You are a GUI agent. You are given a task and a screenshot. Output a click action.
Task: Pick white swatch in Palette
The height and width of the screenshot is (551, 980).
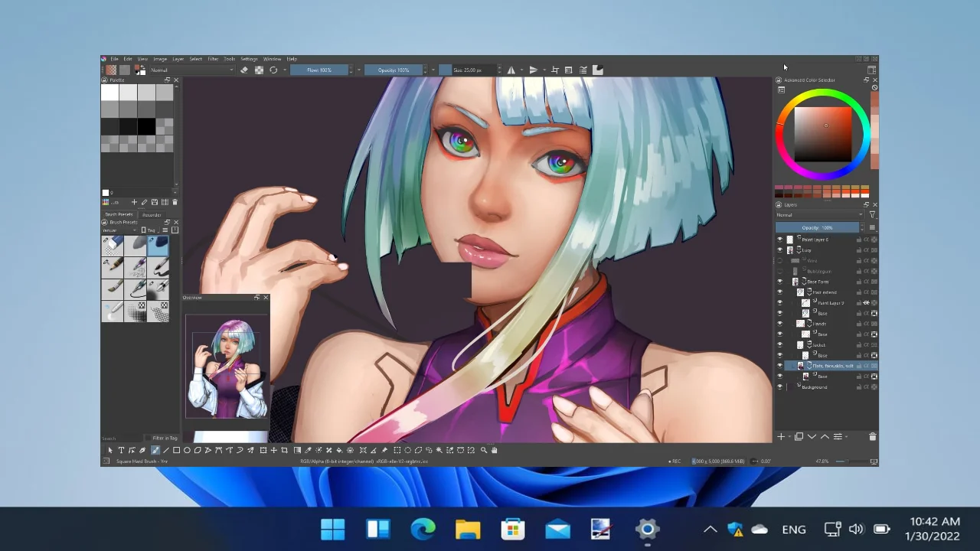coord(109,93)
